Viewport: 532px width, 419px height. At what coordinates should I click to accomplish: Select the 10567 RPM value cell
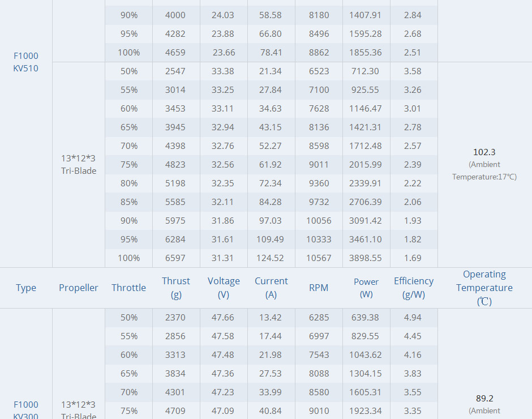319,258
